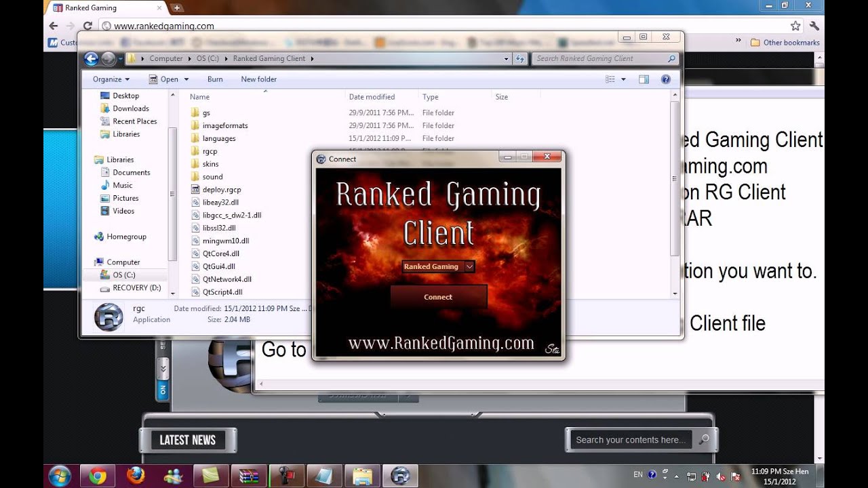Viewport: 868px width, 488px height.
Task: Select Music under Libraries
Action: click(117, 185)
